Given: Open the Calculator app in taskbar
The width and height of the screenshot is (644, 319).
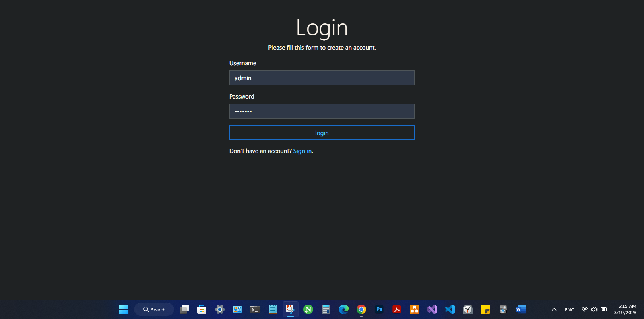Looking at the screenshot, I should point(326,309).
